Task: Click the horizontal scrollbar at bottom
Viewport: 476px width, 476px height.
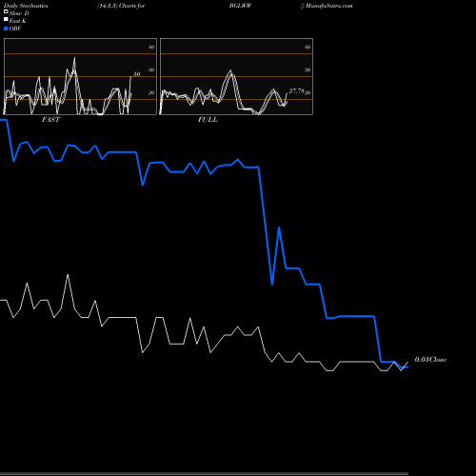Action: click(204, 474)
